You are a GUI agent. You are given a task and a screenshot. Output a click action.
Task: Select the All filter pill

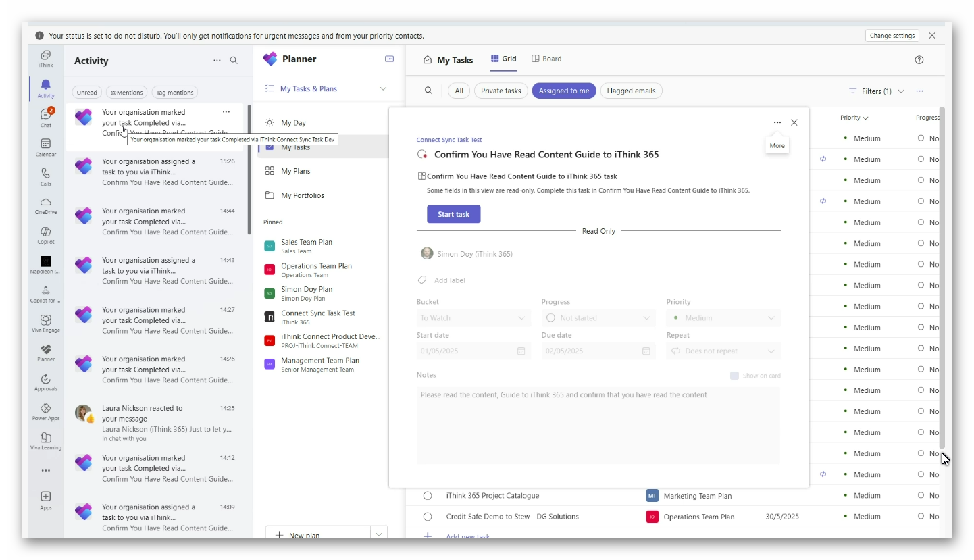click(459, 91)
